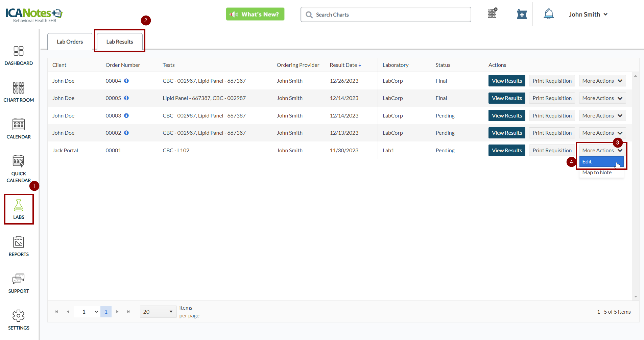Click Print Requisition for Jack Portal

(x=552, y=151)
